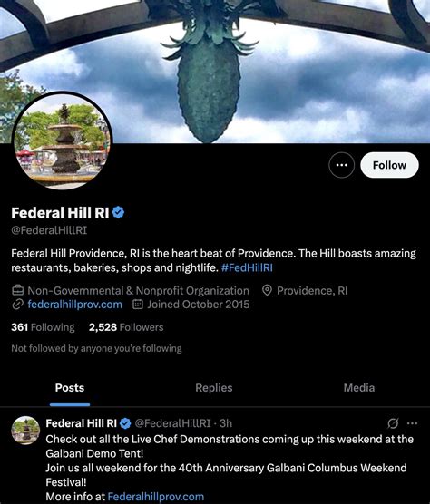Open the Federalhillprov.com link in the post
The height and width of the screenshot is (504, 430).
click(x=156, y=497)
